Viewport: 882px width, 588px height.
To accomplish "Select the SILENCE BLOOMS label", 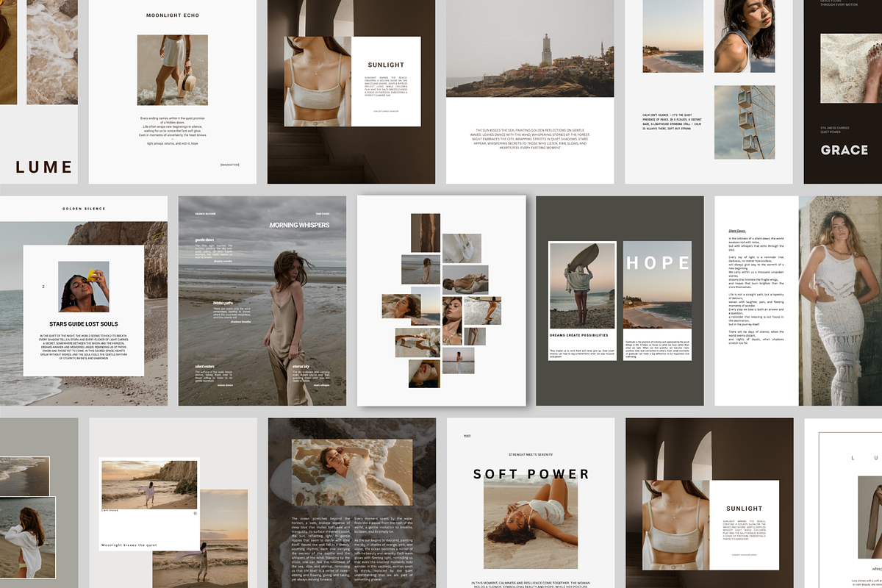I will (x=205, y=213).
